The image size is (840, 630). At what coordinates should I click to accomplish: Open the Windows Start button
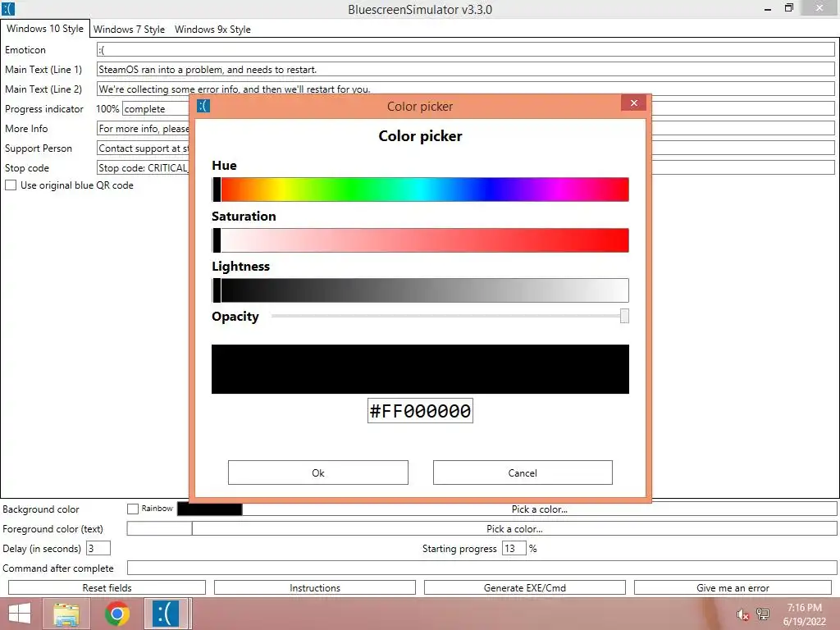(20, 614)
